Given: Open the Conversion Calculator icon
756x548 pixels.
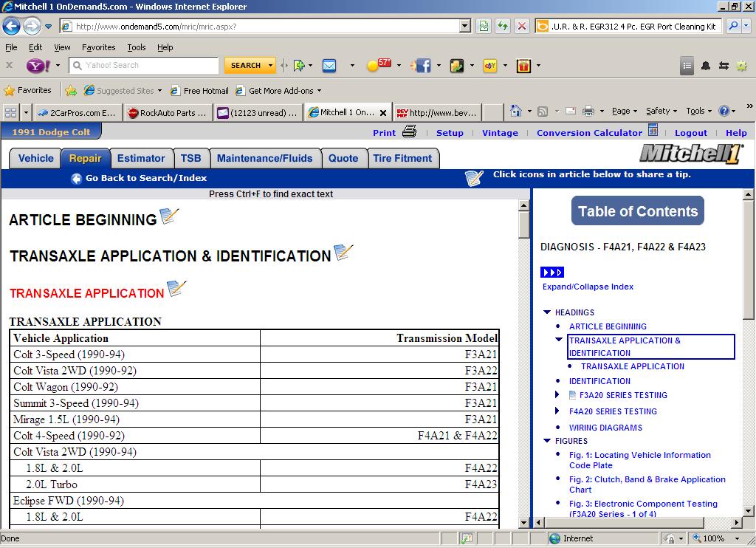Looking at the screenshot, I should (653, 131).
